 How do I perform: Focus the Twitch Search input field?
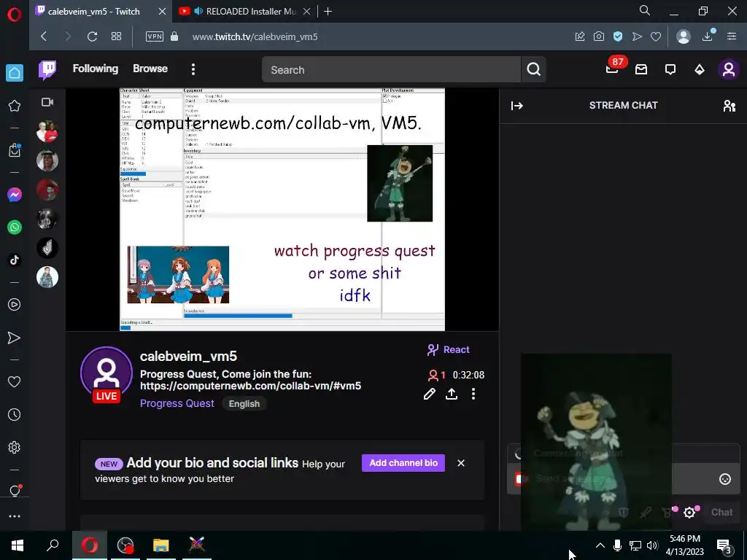coord(391,69)
